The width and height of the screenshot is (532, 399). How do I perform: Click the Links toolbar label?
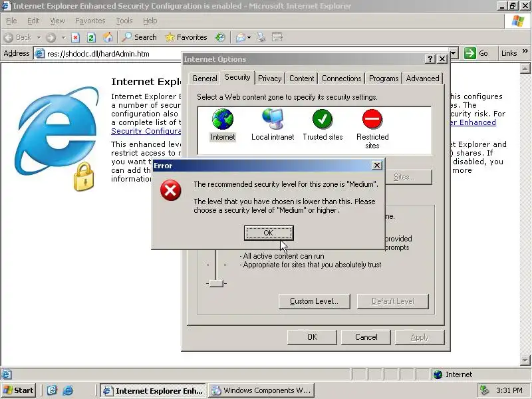tap(509, 53)
